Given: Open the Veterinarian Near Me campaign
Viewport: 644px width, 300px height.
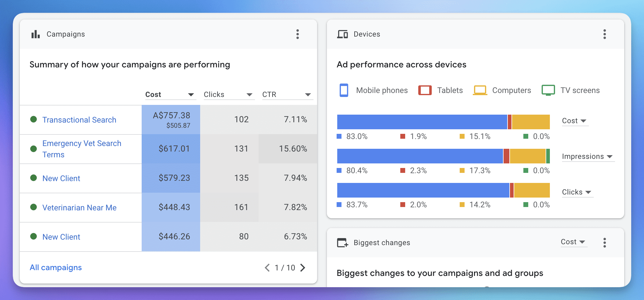Looking at the screenshot, I should coord(80,208).
